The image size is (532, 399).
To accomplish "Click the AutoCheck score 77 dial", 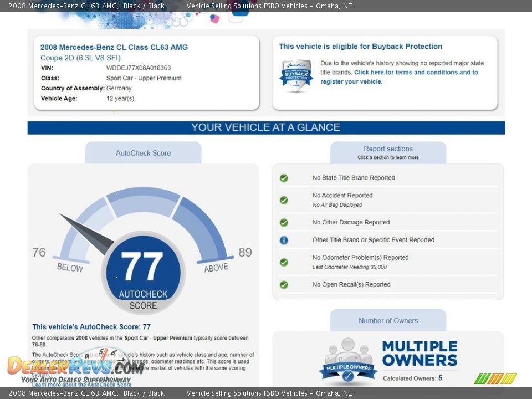I will click(x=143, y=273).
